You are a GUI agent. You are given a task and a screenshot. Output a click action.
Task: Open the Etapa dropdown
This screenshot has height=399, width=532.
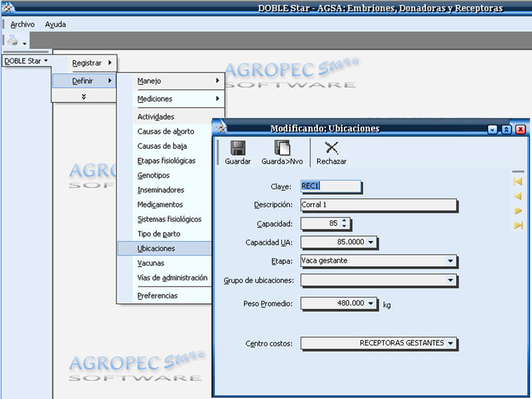click(450, 261)
